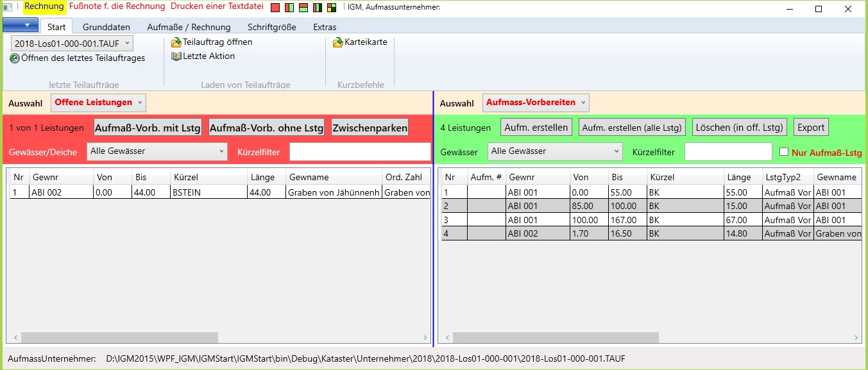The image size is (868, 370).
Task: Open Teilauftrag öffnen folder icon
Action: (x=176, y=42)
